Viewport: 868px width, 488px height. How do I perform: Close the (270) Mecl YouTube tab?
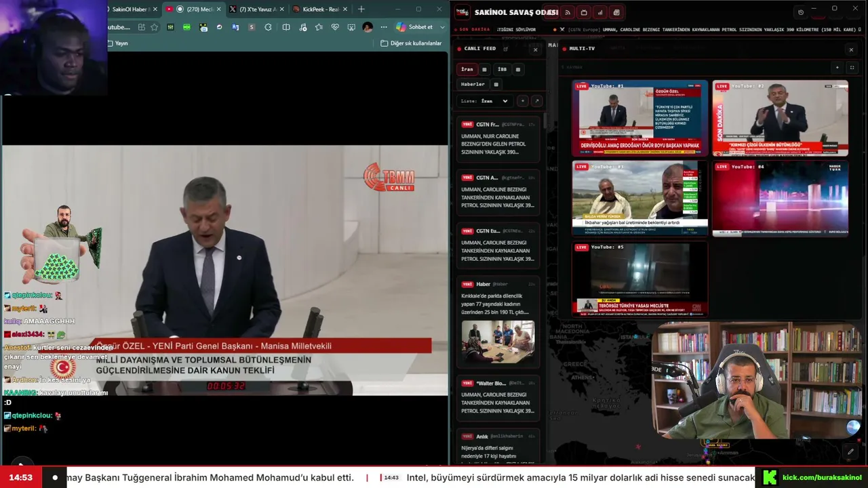pyautogui.click(x=218, y=9)
